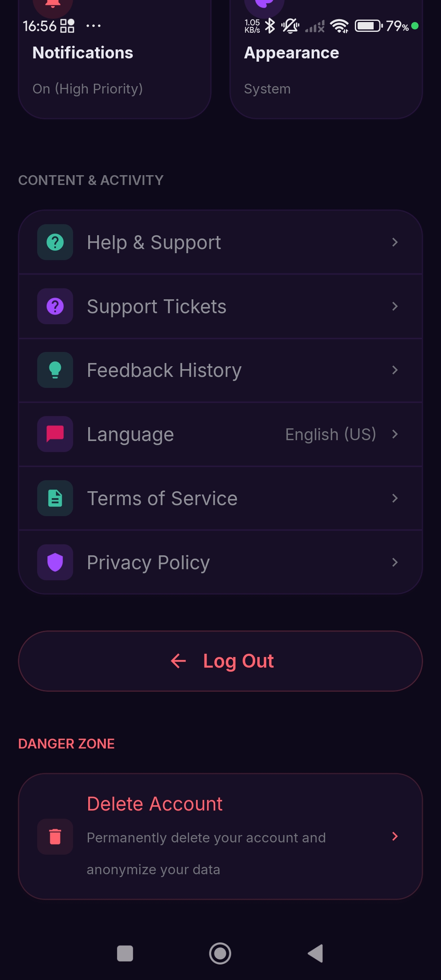Tap the Terms of Service document icon
This screenshot has width=441, height=980.
click(55, 498)
